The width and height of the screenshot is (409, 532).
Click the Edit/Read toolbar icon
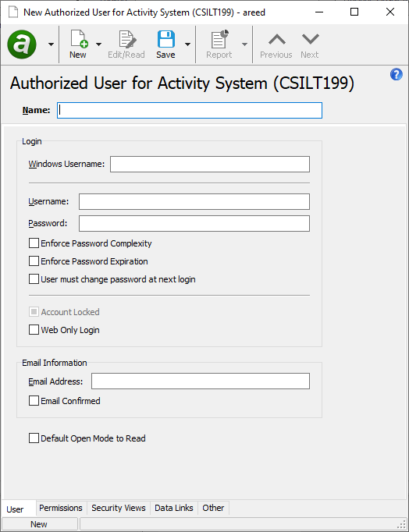pos(127,39)
